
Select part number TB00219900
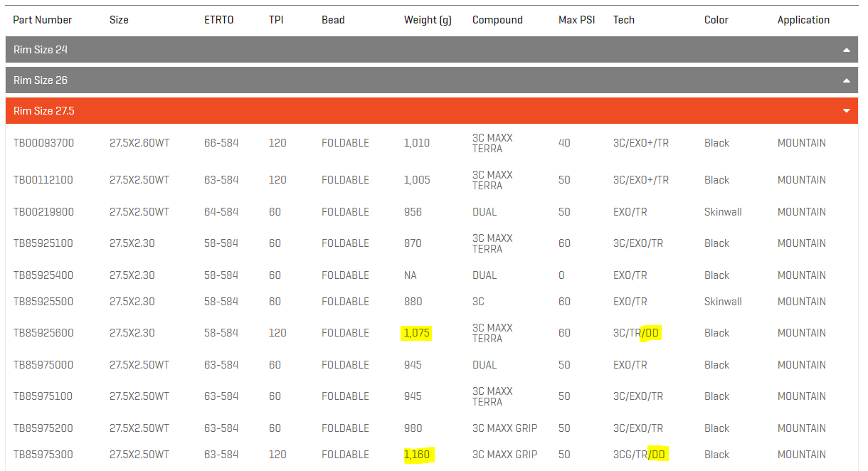click(43, 212)
